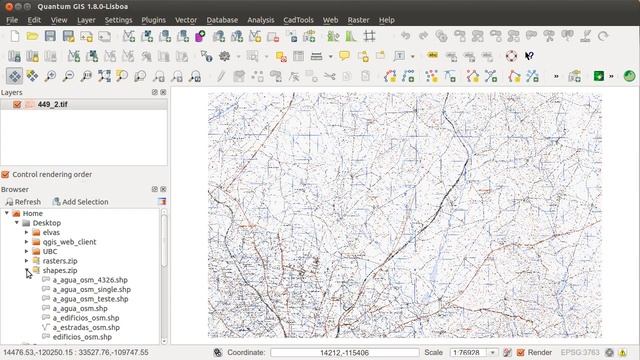
Task: Click Zoom to Selection icon
Action: (122, 76)
